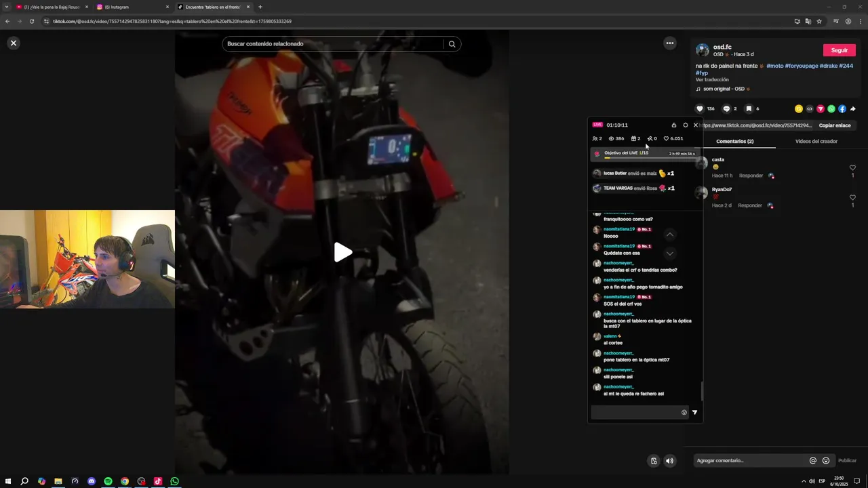
Task: Reload the page in Chrome
Action: (x=31, y=21)
